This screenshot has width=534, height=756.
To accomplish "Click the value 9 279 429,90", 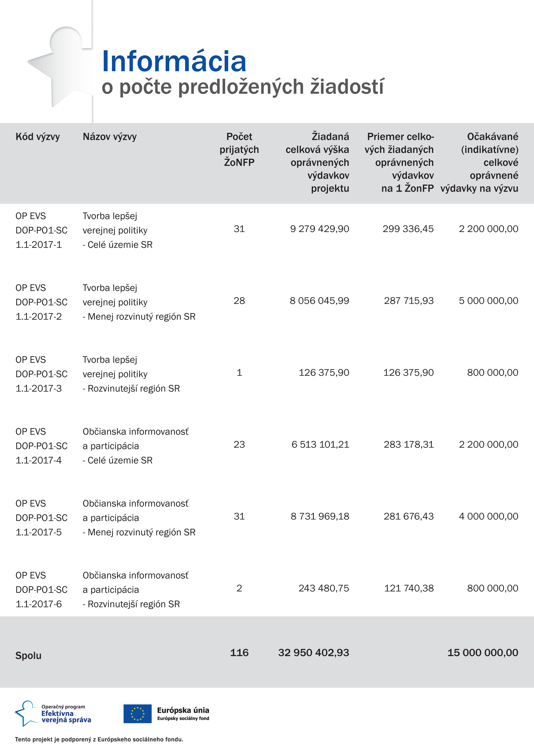I will point(320,229).
